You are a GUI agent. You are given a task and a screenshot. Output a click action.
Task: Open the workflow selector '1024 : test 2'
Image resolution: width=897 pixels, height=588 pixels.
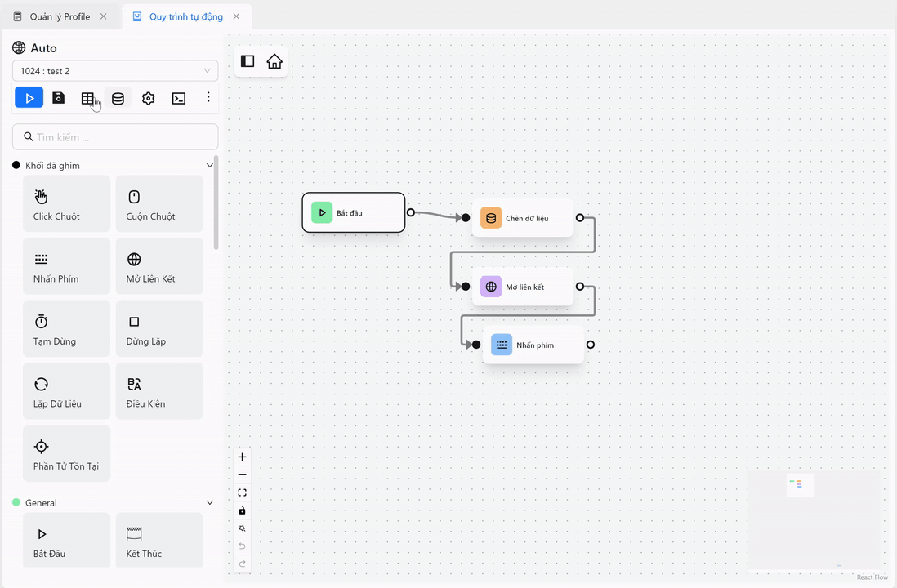pyautogui.click(x=115, y=71)
